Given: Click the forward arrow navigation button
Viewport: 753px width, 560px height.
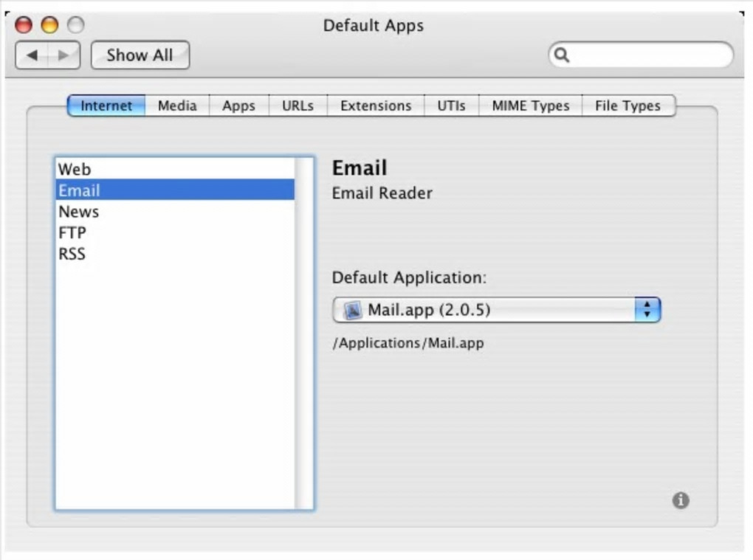Looking at the screenshot, I should (x=64, y=55).
